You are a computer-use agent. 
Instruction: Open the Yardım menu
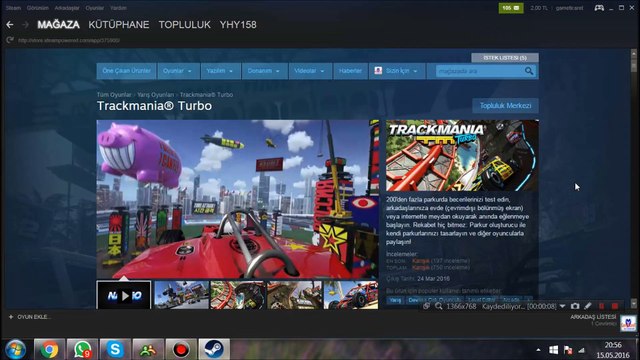tap(118, 8)
